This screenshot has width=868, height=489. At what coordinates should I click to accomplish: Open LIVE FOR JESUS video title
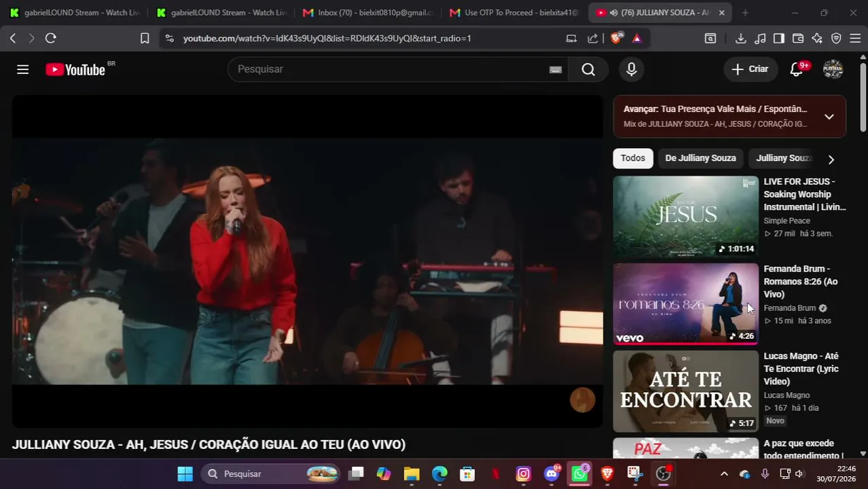(x=804, y=194)
